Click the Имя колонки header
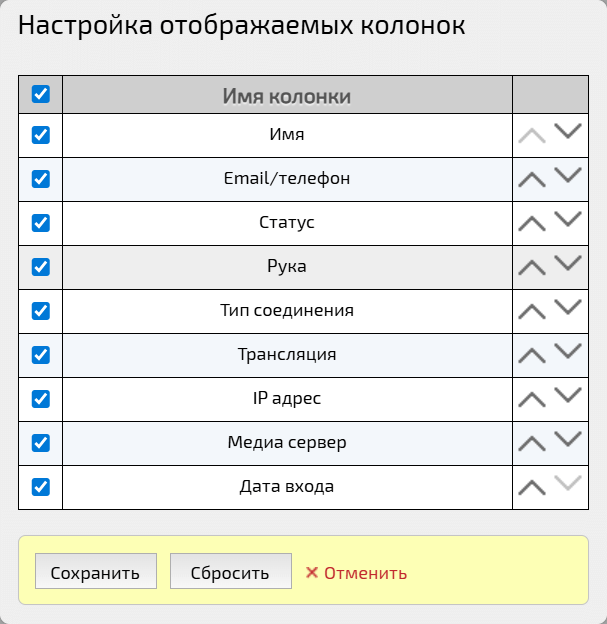This screenshot has height=624, width=607. pos(287,96)
